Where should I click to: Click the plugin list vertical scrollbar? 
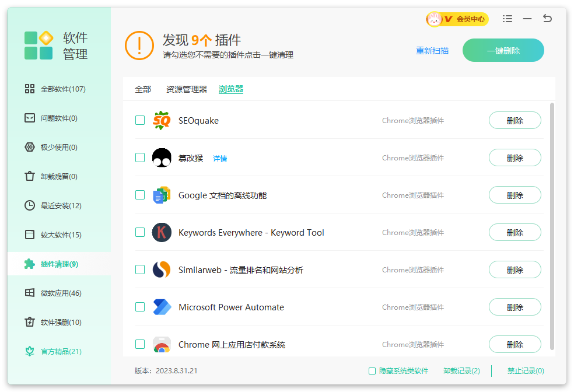click(x=552, y=226)
